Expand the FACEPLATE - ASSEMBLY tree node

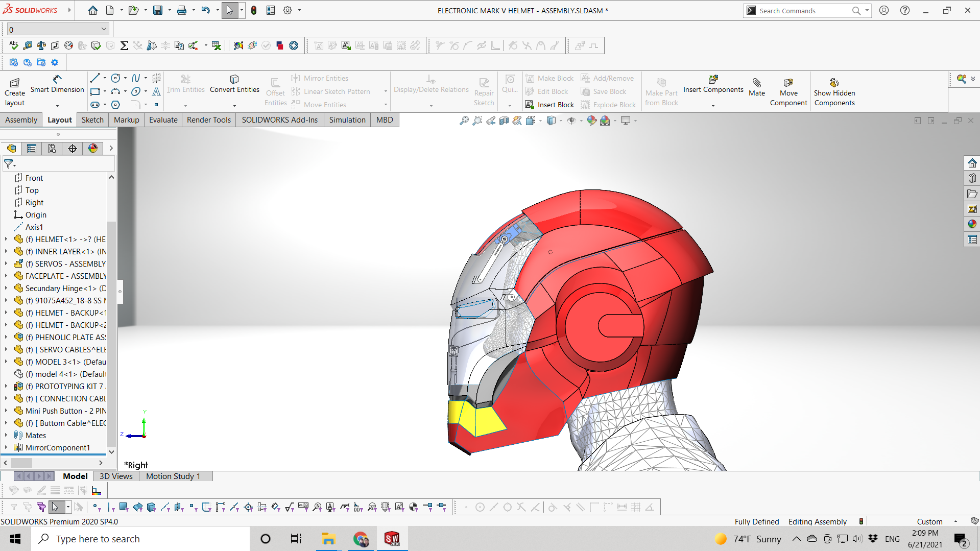coord(6,276)
